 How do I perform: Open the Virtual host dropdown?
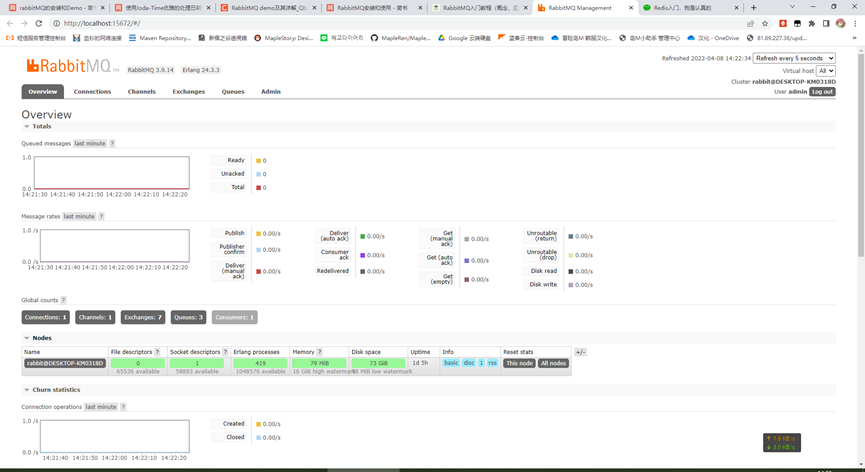(x=826, y=71)
